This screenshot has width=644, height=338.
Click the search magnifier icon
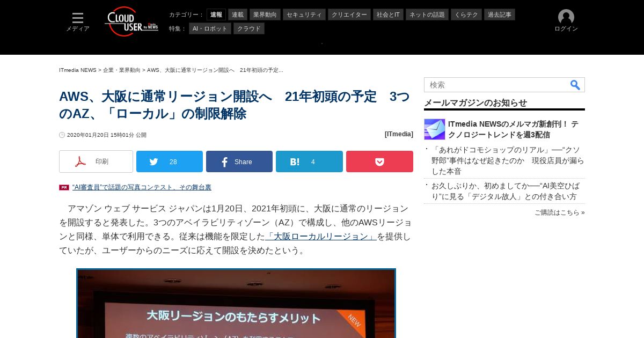click(x=575, y=85)
